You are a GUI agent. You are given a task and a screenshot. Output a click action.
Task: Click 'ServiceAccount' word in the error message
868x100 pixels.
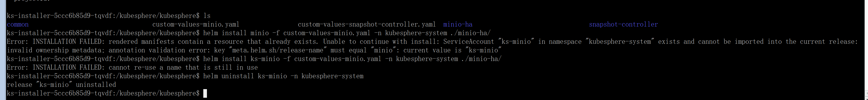469,42
